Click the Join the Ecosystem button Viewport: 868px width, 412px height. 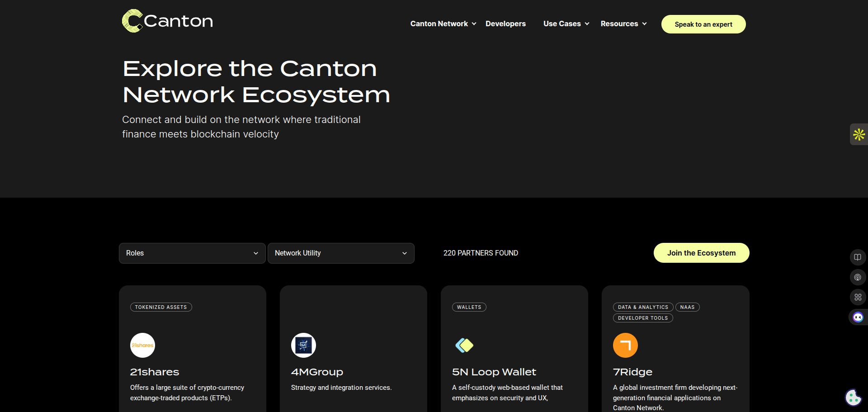(x=701, y=253)
